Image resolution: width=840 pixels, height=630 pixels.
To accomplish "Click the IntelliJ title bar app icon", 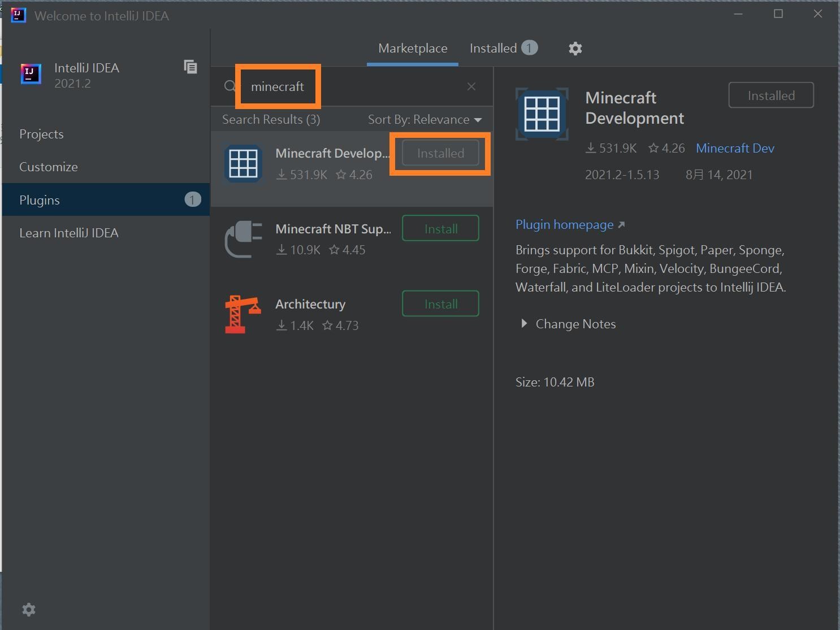I will click(19, 15).
